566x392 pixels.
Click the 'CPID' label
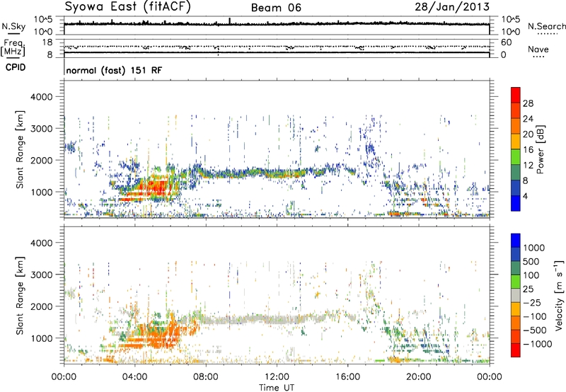[x=16, y=67]
